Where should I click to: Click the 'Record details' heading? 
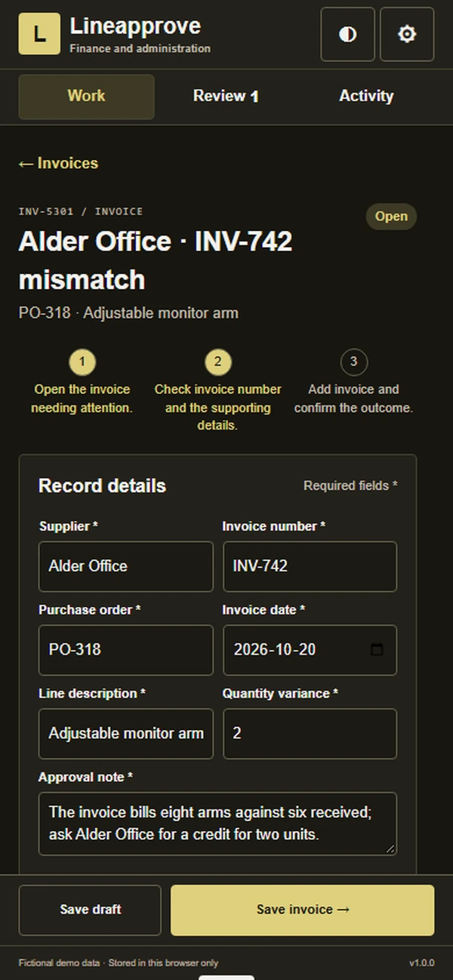click(102, 485)
